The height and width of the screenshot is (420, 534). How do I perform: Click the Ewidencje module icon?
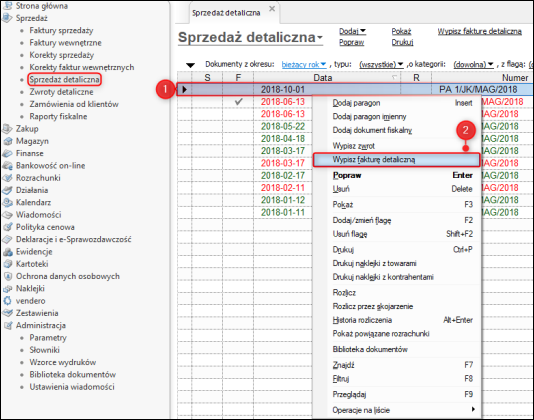point(7,251)
